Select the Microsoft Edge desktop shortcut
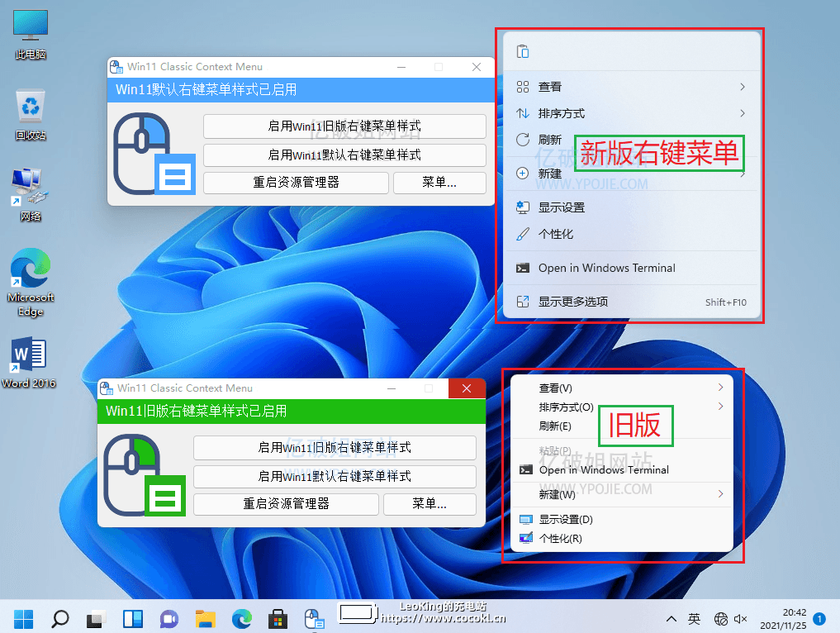Screen dimensions: 840x633 (31, 283)
